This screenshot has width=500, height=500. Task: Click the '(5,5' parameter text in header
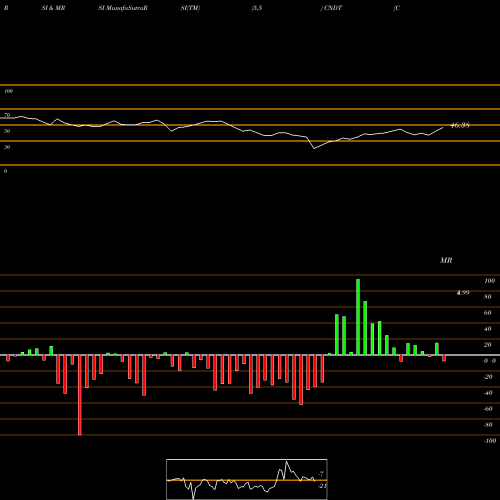pos(257,8)
